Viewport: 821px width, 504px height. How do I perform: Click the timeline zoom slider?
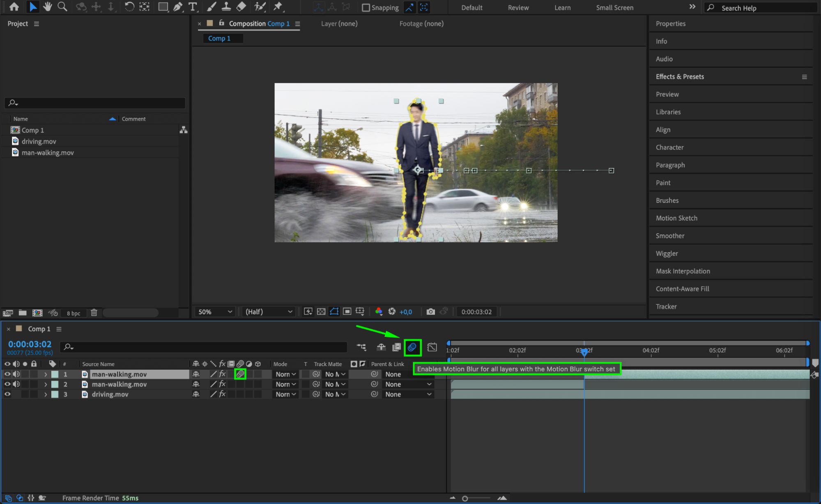pos(465,498)
